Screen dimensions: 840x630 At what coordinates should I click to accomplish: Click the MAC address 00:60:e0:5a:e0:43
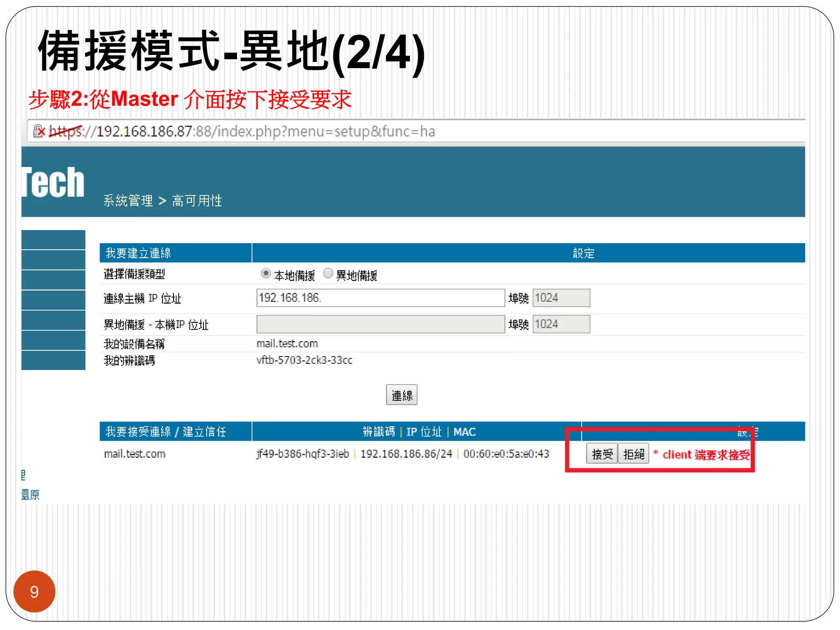506,454
